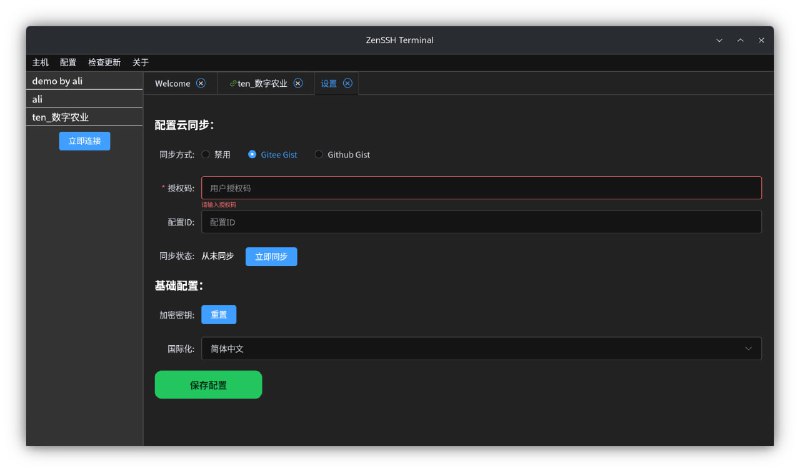Open the 配置 menu
Image resolution: width=800 pixels, height=472 pixels.
tap(68, 62)
